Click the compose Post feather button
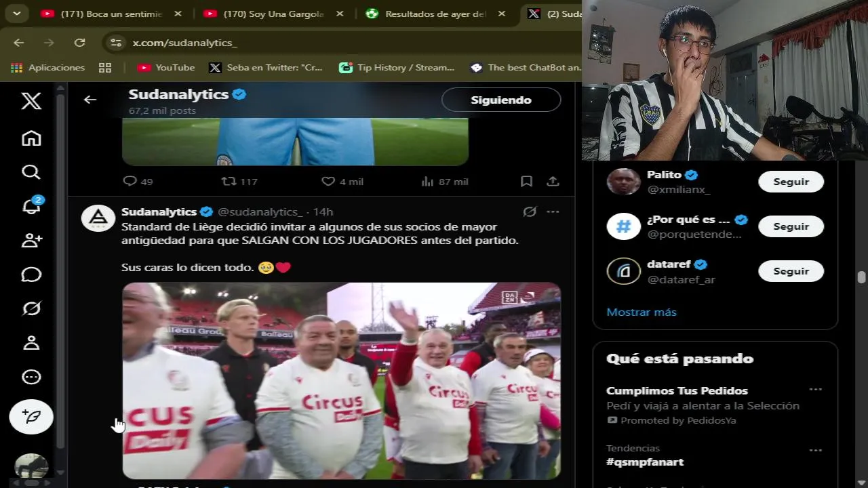Image resolution: width=868 pixels, height=488 pixels. [x=31, y=417]
